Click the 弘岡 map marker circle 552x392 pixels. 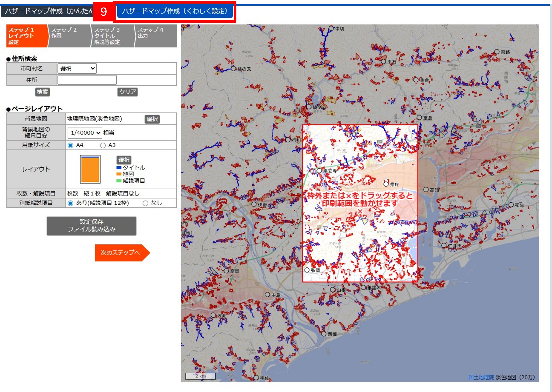click(x=307, y=270)
